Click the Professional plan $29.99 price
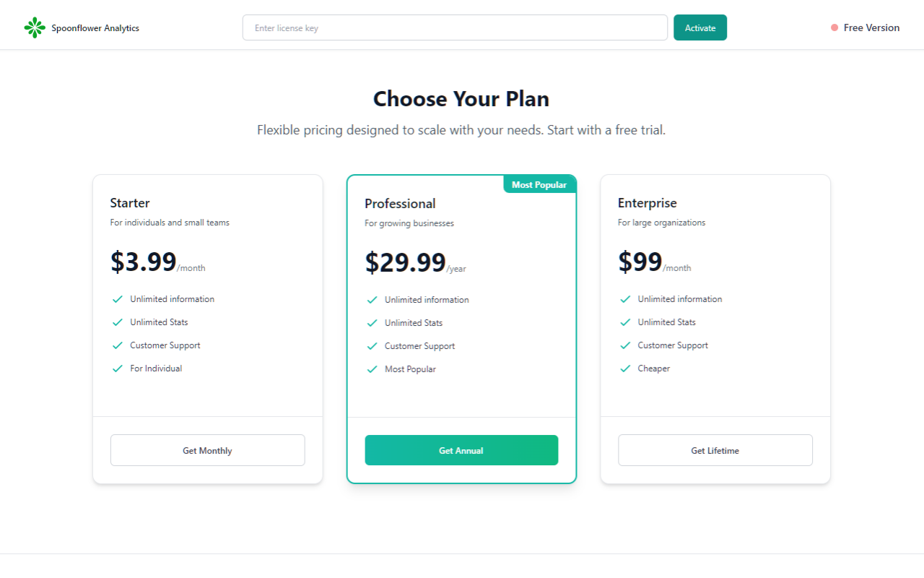The width and height of the screenshot is (924, 578). [405, 262]
